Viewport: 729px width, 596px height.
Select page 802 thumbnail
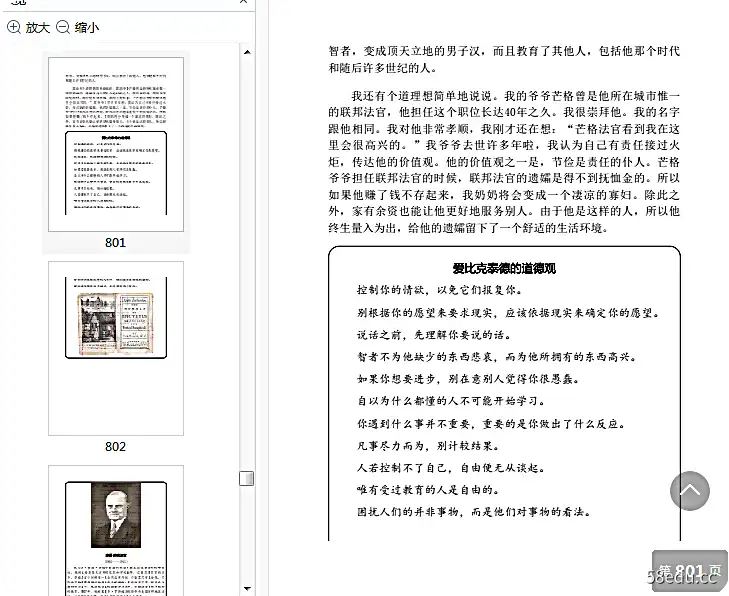[116, 348]
